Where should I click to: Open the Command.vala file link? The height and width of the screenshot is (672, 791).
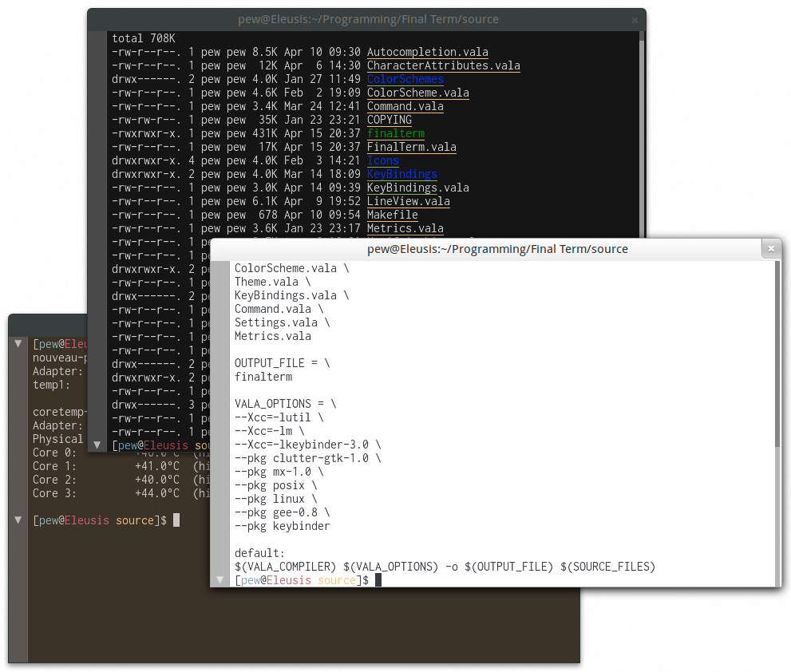coord(405,106)
